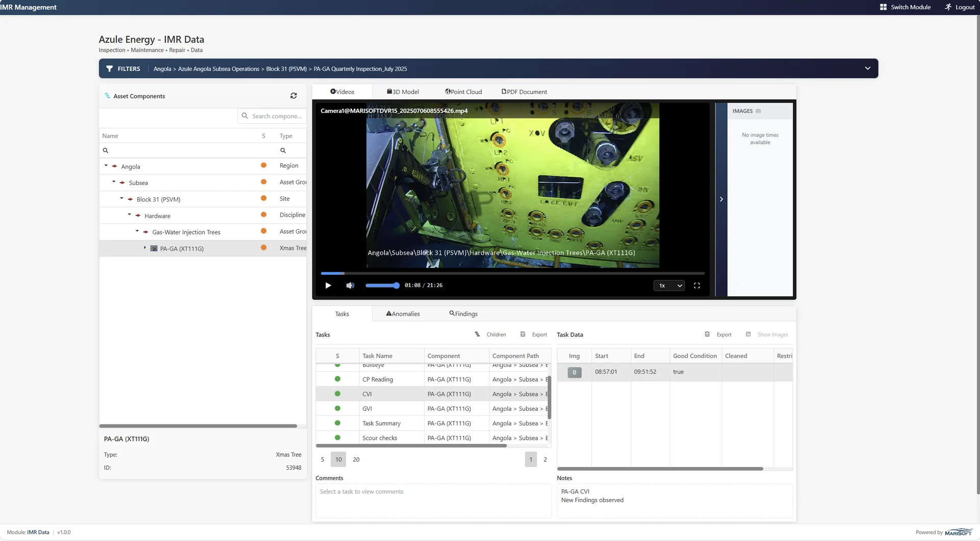The height and width of the screenshot is (541, 980).
Task: Mute the video audio
Action: pyautogui.click(x=350, y=286)
